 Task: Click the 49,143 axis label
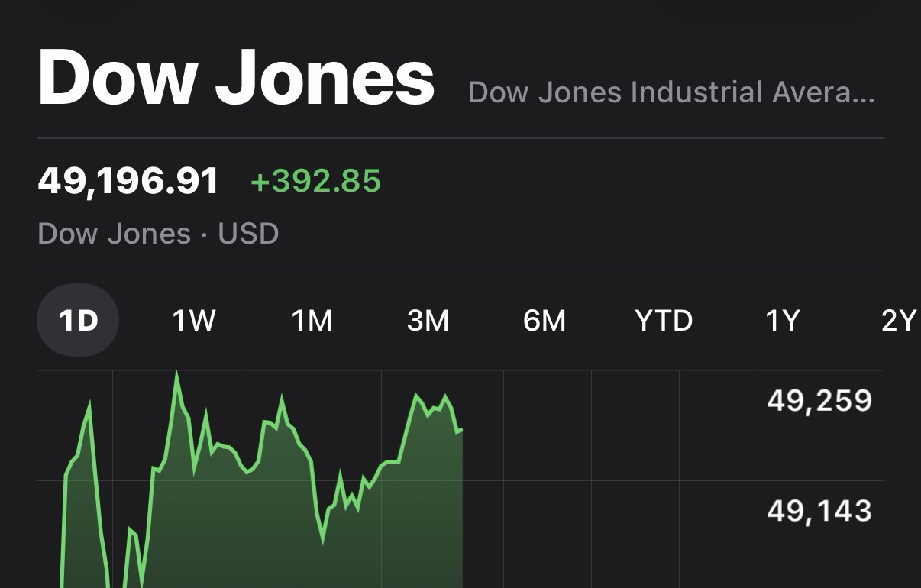point(819,511)
